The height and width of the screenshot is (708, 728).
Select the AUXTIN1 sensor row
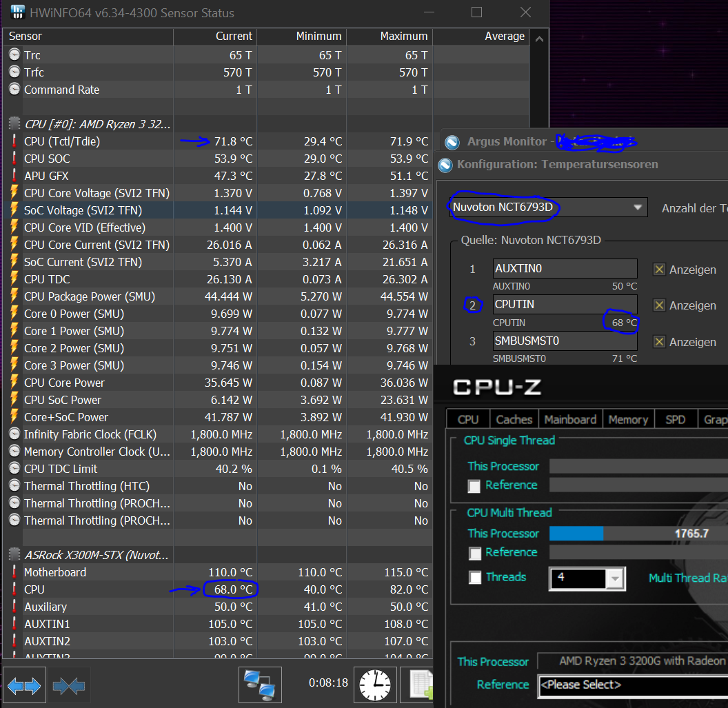pyautogui.click(x=219, y=623)
